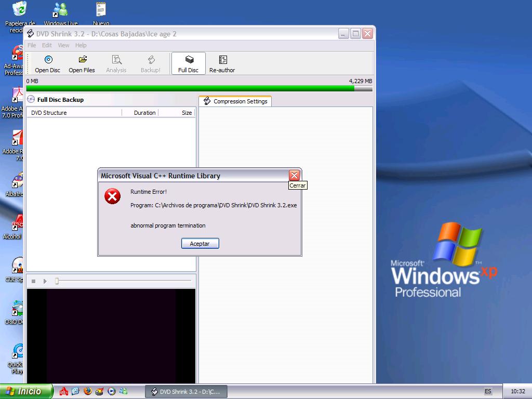The height and width of the screenshot is (399, 532).
Task: Click the taskbar clock showing 10:32
Action: click(x=518, y=391)
